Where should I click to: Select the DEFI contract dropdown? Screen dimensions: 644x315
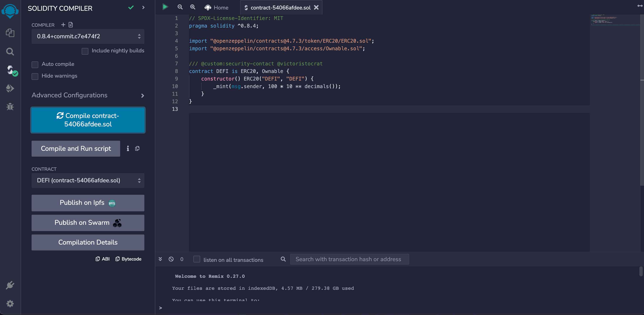tap(88, 180)
